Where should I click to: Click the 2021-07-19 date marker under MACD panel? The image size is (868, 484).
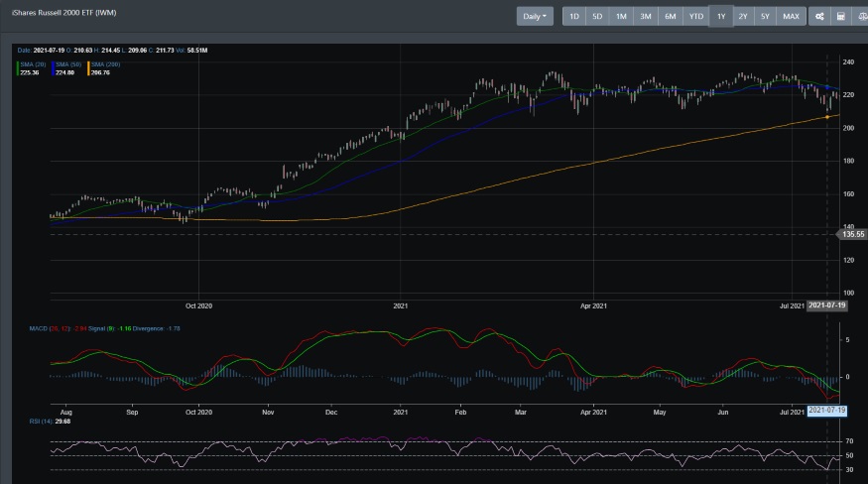826,411
